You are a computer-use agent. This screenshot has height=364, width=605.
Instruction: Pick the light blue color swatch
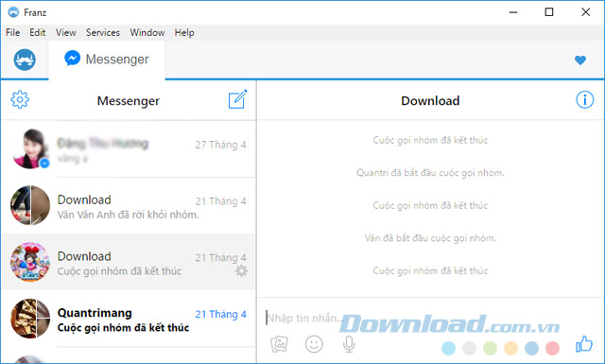click(448, 348)
